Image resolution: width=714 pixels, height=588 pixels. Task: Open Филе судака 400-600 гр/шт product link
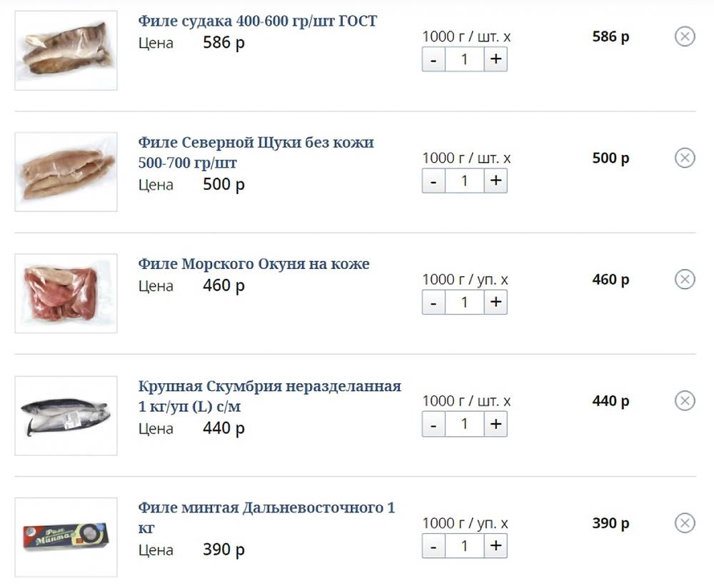pyautogui.click(x=257, y=21)
